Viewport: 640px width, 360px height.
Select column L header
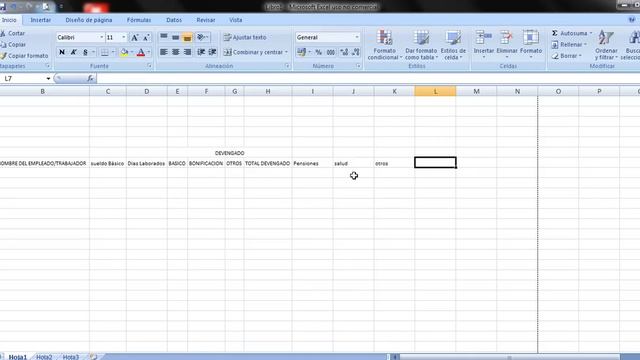435,91
